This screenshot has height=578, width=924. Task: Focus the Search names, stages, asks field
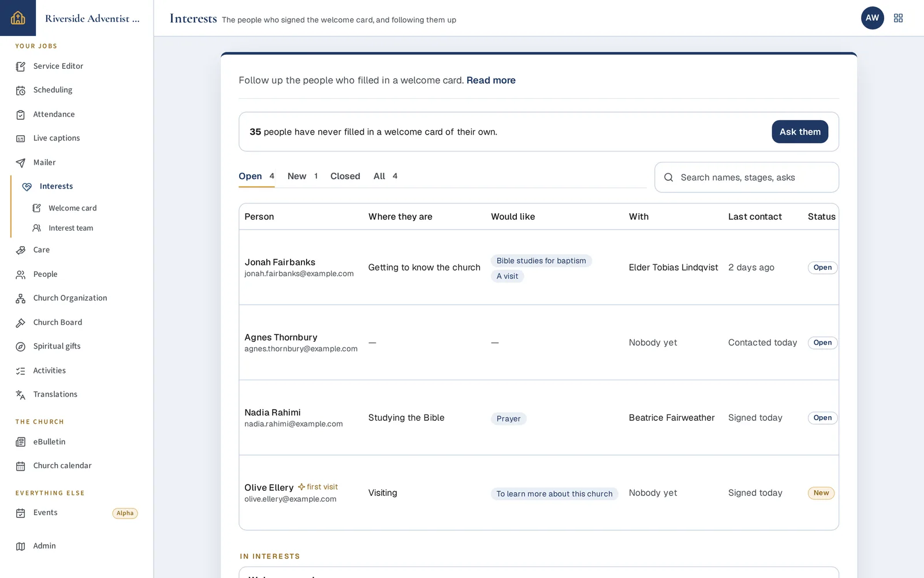(746, 177)
